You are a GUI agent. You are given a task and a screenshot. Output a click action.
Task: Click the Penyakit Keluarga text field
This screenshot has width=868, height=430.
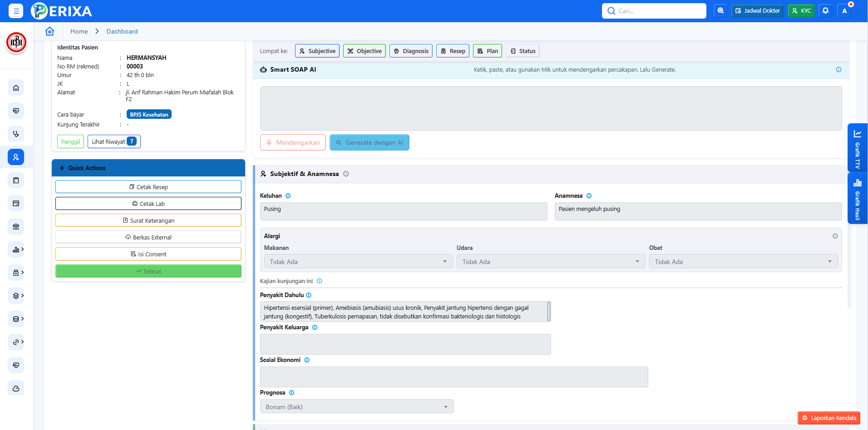pos(405,344)
